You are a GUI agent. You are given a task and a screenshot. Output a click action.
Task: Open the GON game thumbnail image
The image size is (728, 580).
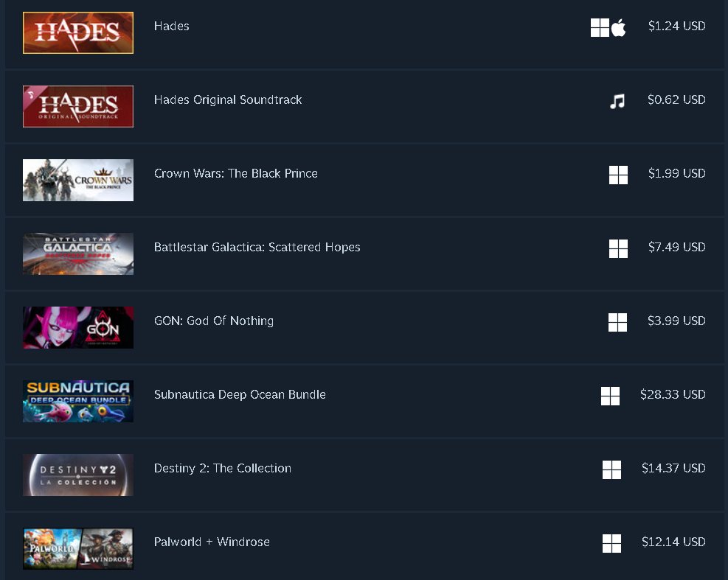coord(78,327)
